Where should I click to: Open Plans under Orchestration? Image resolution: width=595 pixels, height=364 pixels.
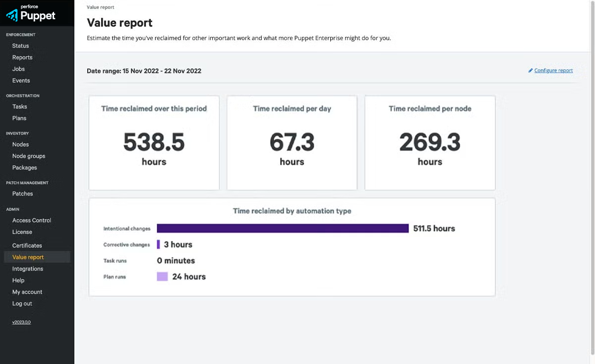19,118
